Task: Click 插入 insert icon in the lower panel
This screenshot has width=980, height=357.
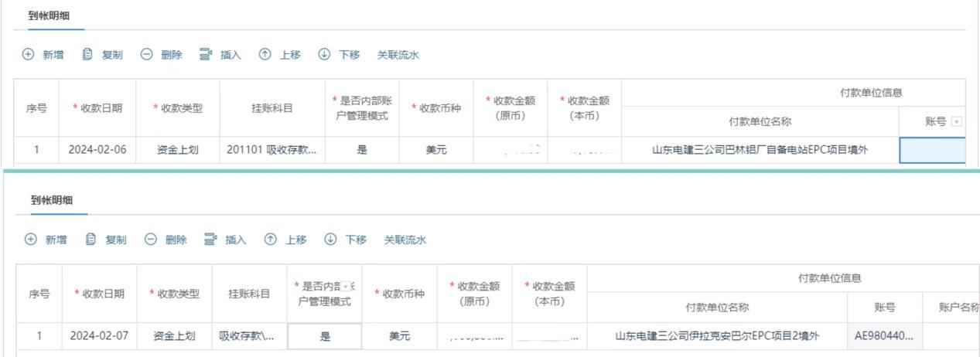Action: point(210,240)
